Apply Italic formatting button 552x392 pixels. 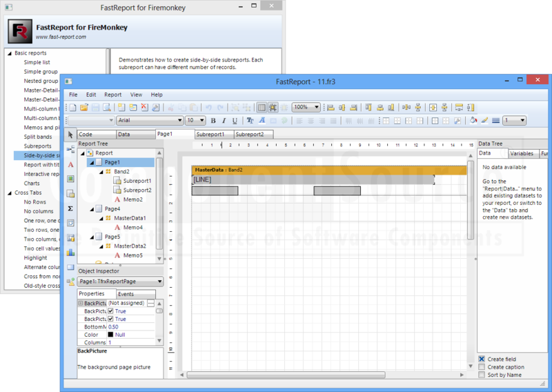pos(224,121)
